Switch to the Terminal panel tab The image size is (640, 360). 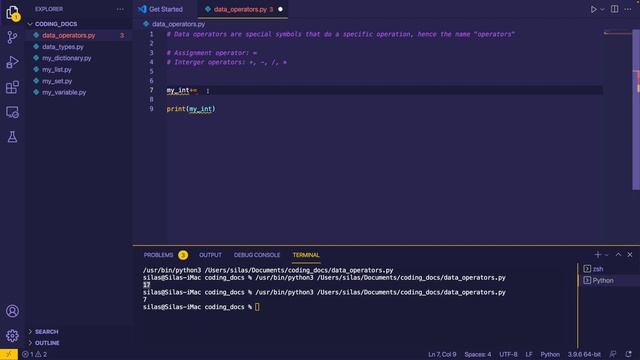pyautogui.click(x=306, y=255)
